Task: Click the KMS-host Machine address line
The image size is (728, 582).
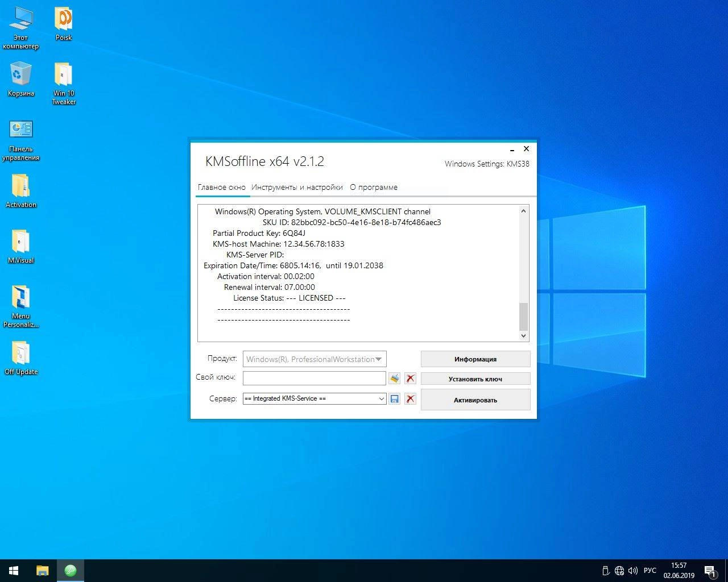Action: coord(279,244)
